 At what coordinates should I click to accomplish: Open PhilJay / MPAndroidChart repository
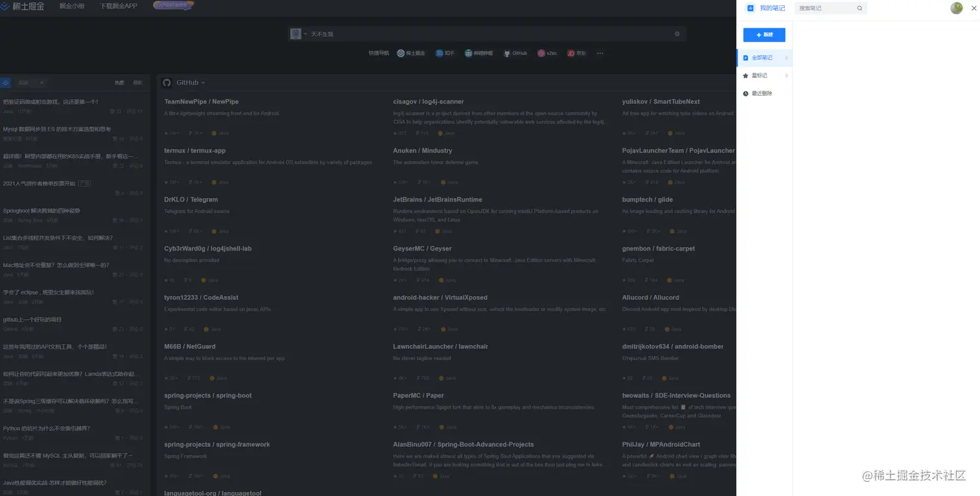[661, 445]
